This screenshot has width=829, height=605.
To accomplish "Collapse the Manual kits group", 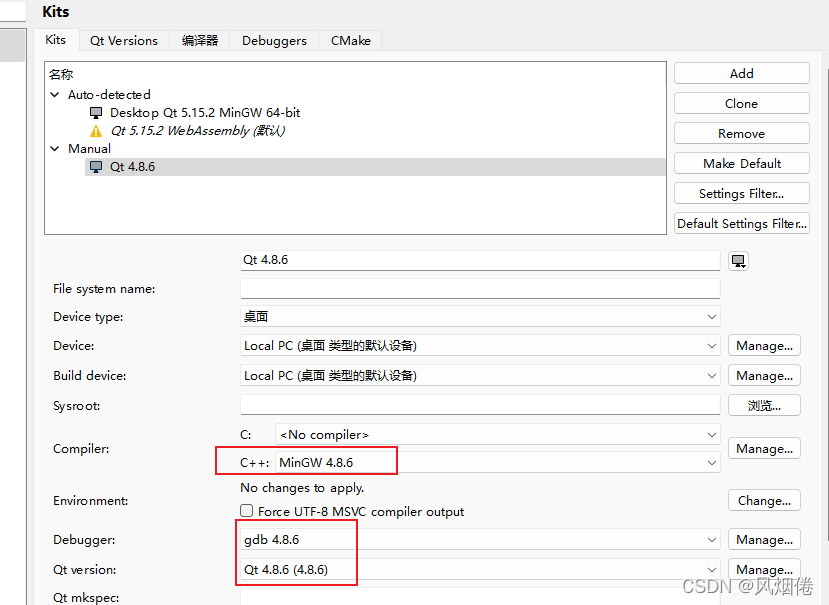I will pos(54,149).
